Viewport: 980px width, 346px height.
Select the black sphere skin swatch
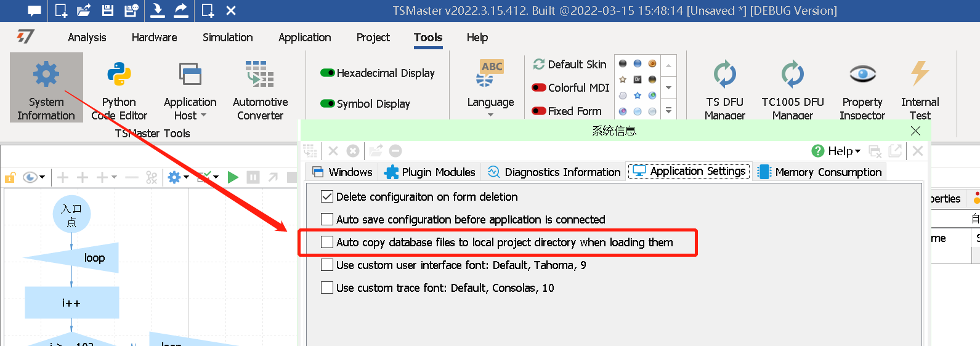[623, 63]
